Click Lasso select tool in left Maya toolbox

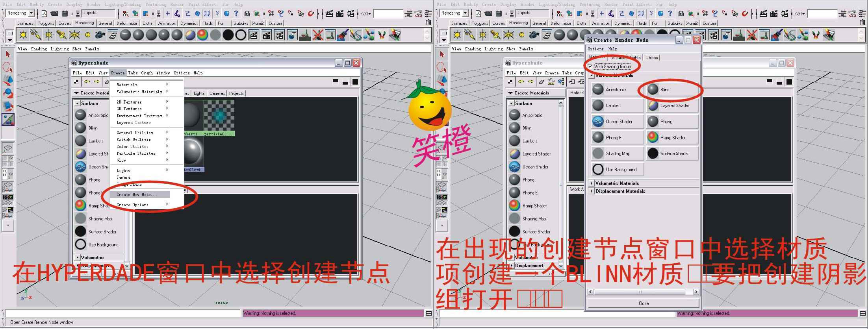tap(8, 67)
